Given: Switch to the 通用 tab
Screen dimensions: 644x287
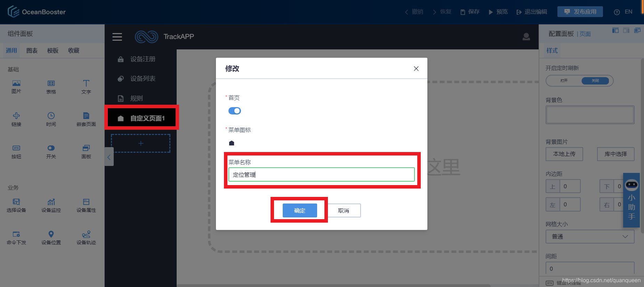Looking at the screenshot, I should coord(11,51).
